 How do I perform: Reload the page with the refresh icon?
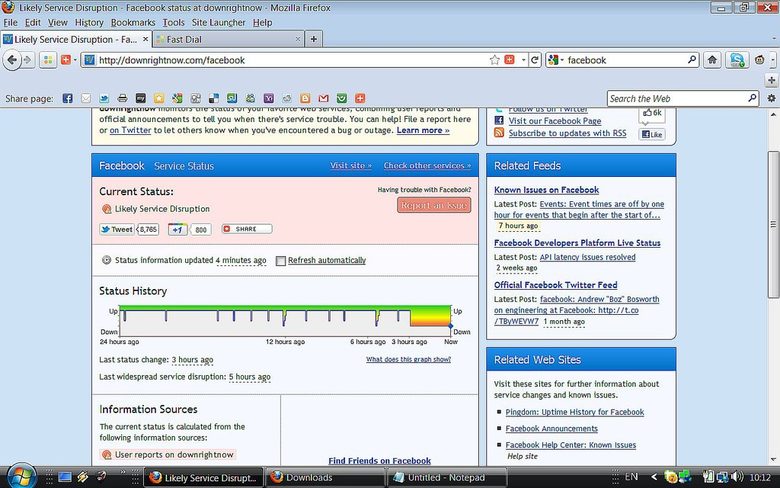coord(535,60)
